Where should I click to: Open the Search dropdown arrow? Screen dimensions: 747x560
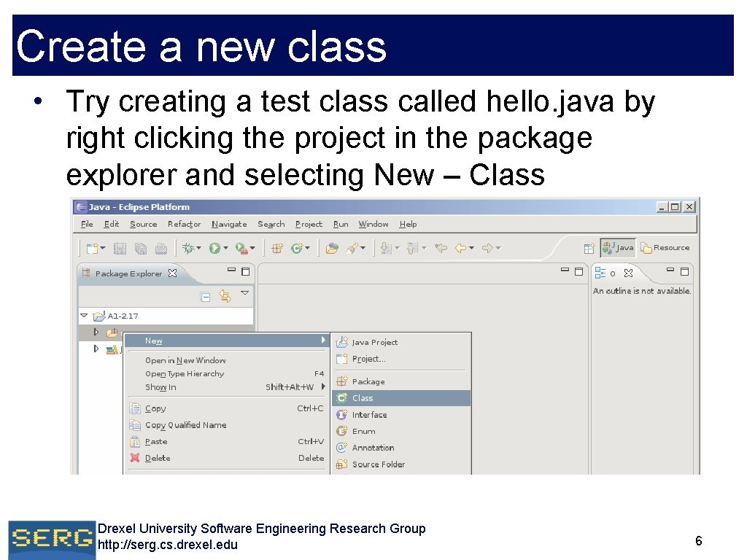coord(363,248)
